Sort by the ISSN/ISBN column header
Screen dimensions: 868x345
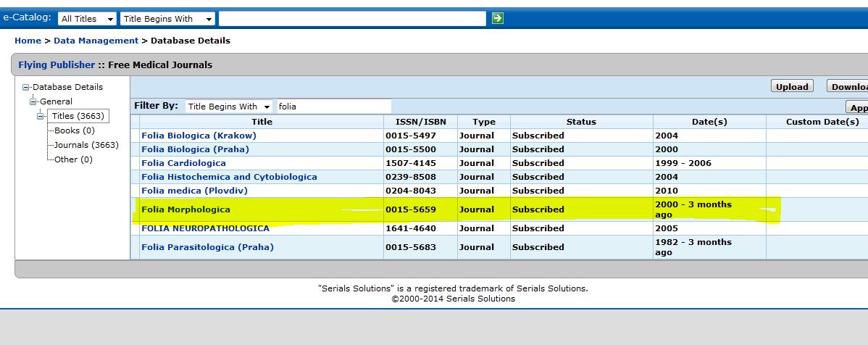[x=420, y=122]
